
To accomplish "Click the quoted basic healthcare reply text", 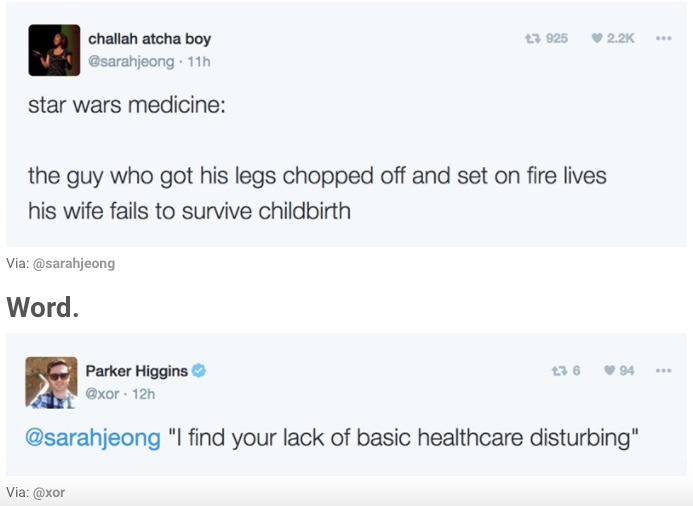I will 403,437.
